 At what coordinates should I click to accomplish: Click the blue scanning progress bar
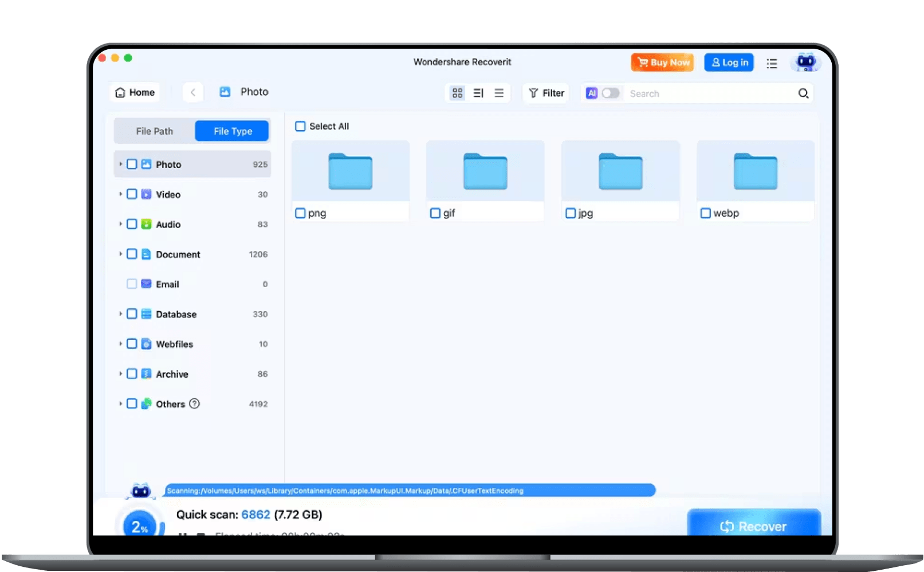click(410, 491)
